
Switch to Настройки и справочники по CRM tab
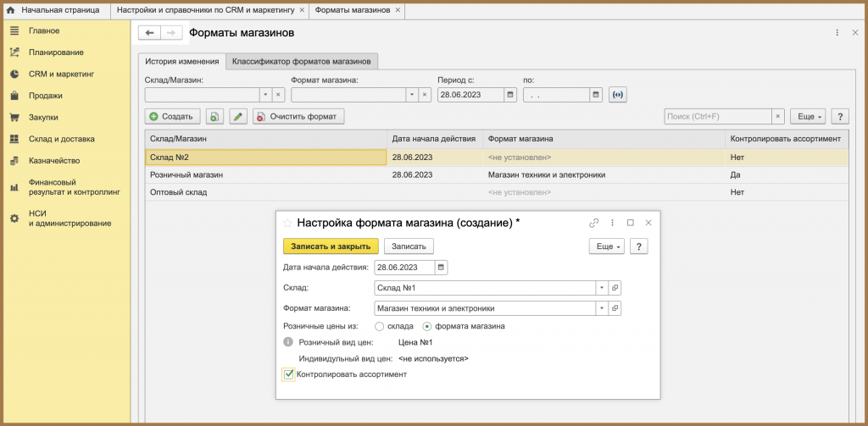[x=205, y=10]
